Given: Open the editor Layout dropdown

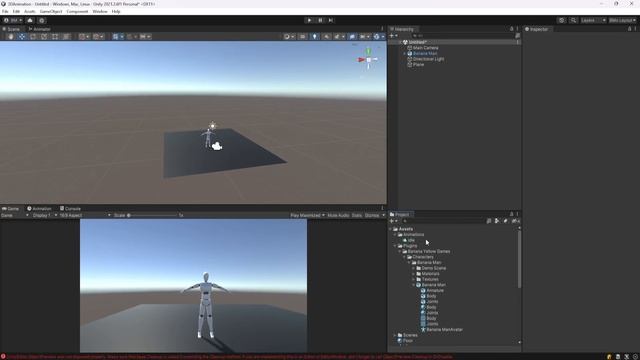Looking at the screenshot, I should [x=622, y=20].
